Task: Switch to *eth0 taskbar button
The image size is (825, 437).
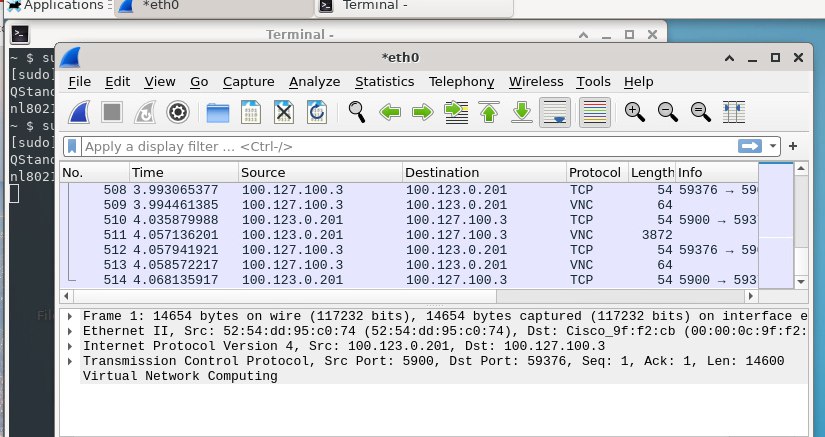Action: (214, 7)
